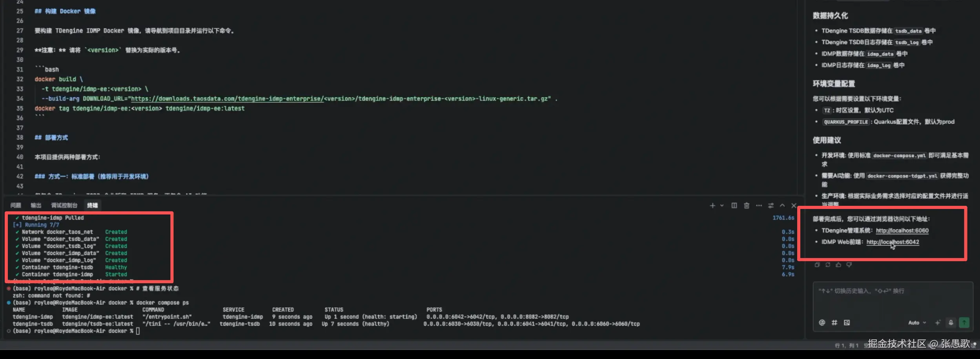The height and width of the screenshot is (359, 980).
Task: Click the idmp_data code tag in chat
Action: pyautogui.click(x=880, y=54)
